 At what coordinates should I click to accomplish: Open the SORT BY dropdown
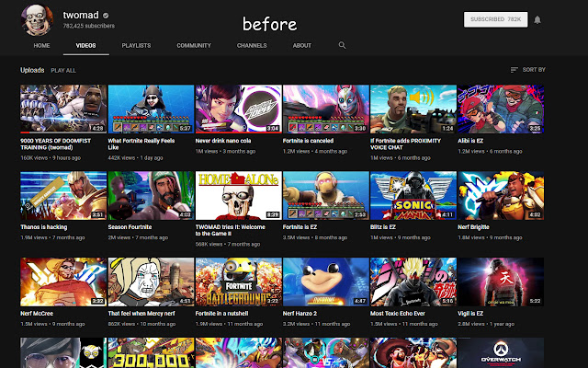point(528,70)
